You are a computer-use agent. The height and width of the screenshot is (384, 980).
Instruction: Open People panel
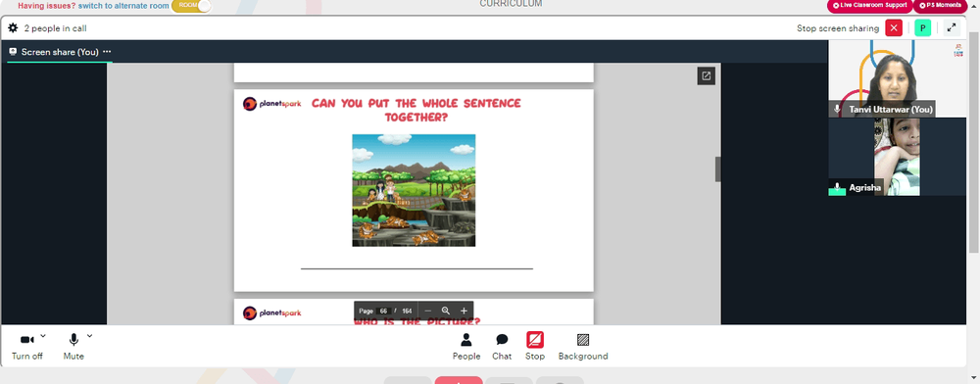click(466, 347)
